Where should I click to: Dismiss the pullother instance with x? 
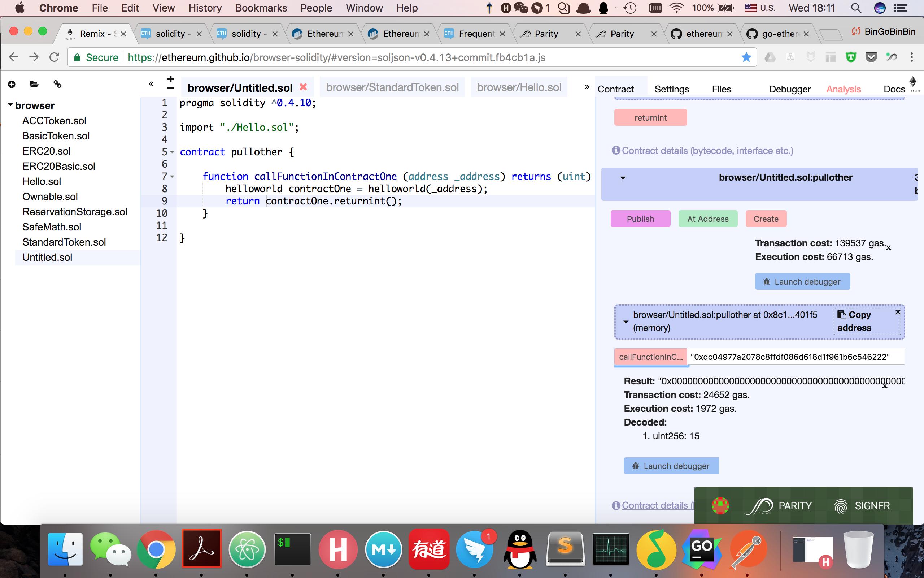898,312
